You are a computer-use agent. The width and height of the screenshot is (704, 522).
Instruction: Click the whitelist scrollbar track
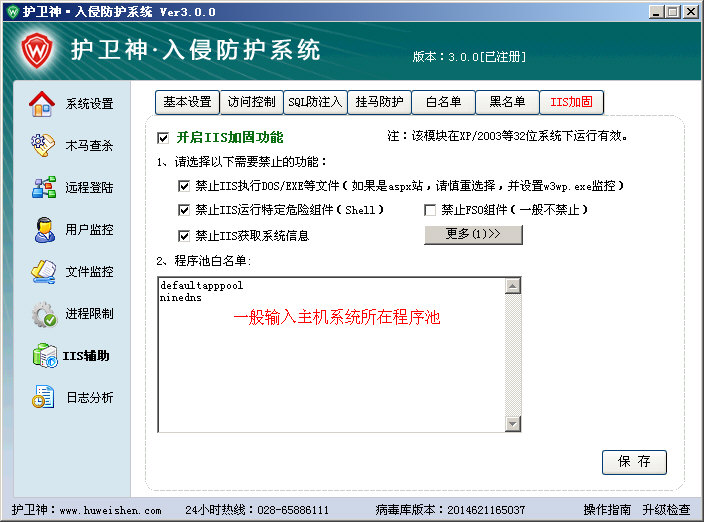click(513, 355)
